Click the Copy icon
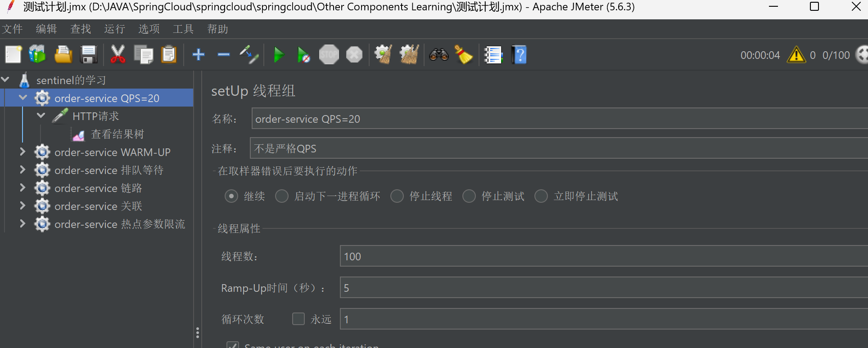The width and height of the screenshot is (868, 348). tap(144, 55)
